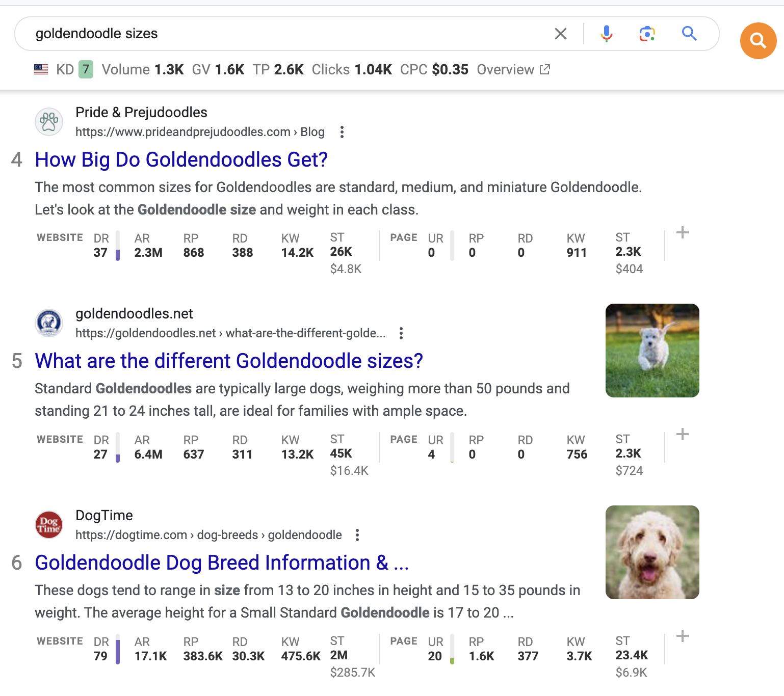Click KW 475.6K website metric
This screenshot has width=784, height=696.
click(x=301, y=649)
